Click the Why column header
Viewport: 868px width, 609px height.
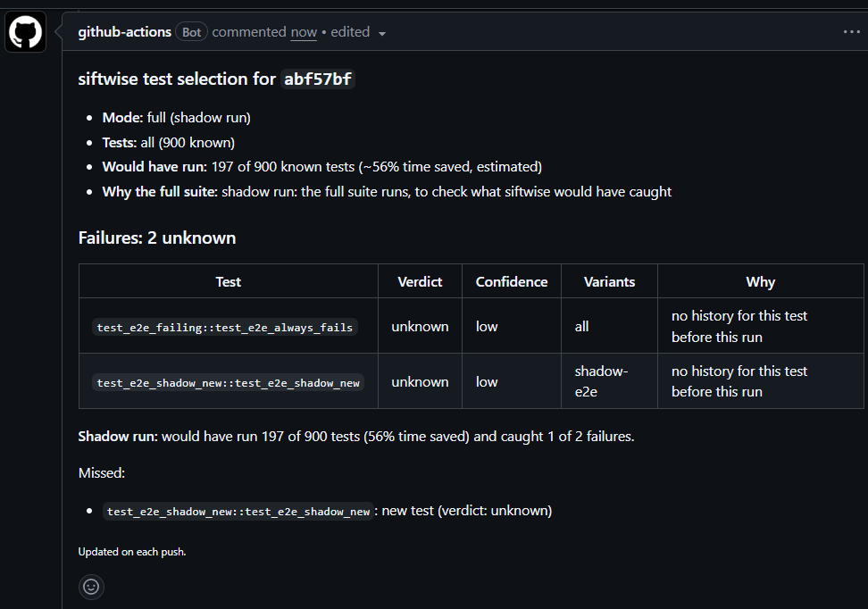761,282
